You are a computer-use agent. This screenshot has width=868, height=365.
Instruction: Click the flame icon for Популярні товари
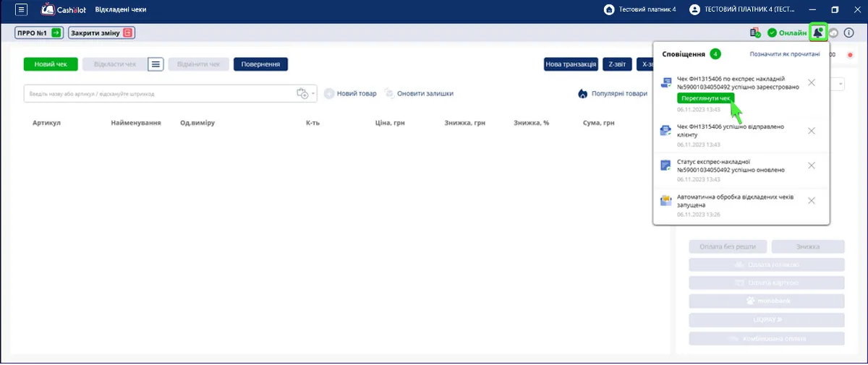pos(582,94)
